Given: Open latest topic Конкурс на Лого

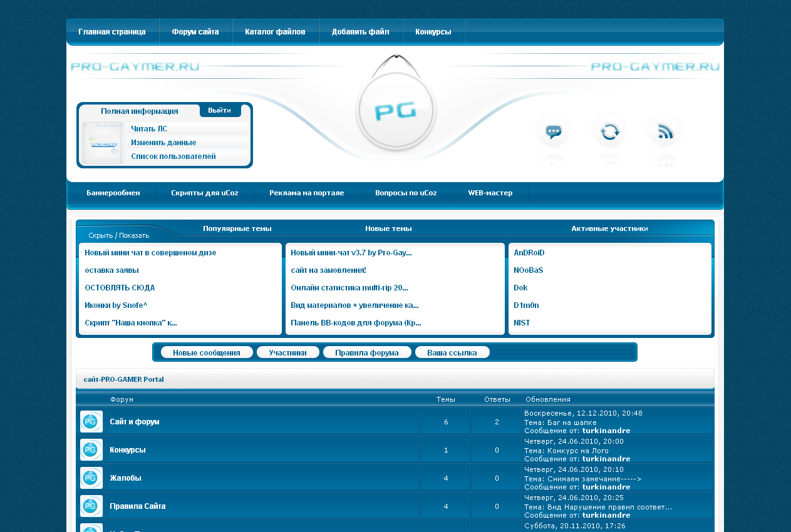Looking at the screenshot, I should point(577,451).
